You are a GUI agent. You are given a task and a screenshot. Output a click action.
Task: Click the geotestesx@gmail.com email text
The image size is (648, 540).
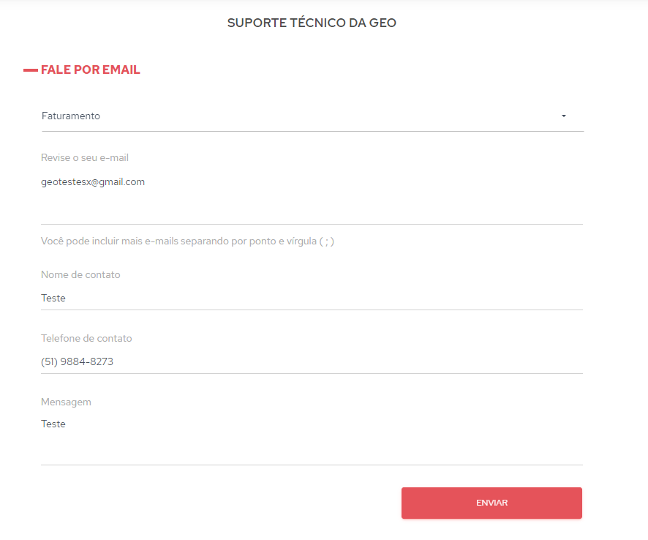click(x=93, y=182)
